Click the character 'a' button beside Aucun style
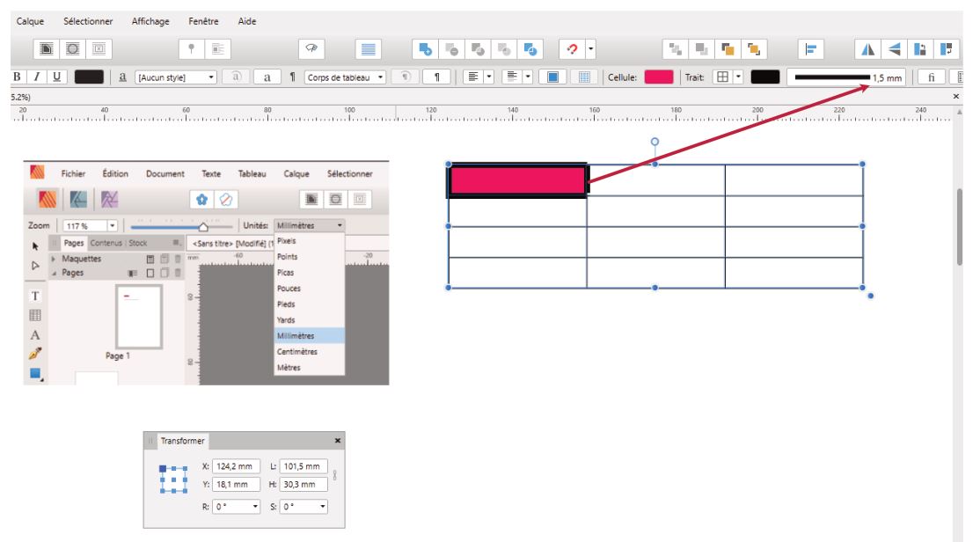Viewport: 980px width, 542px height. click(267, 77)
